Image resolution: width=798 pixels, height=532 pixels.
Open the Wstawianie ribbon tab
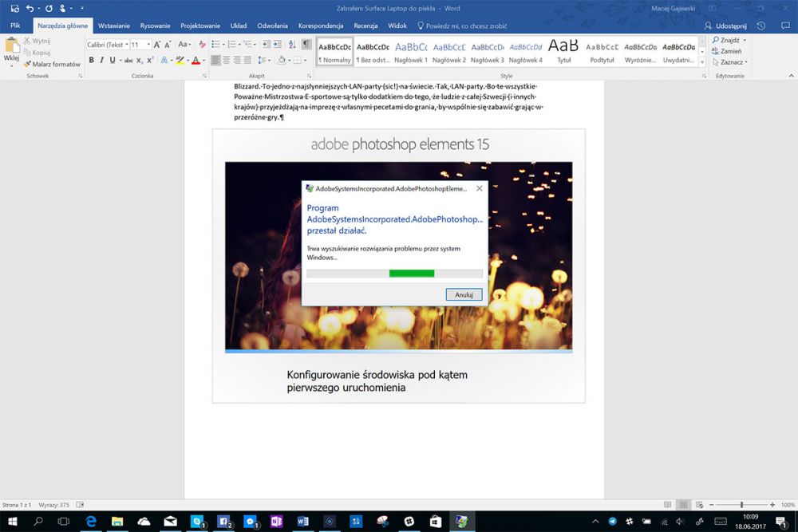click(x=114, y=26)
